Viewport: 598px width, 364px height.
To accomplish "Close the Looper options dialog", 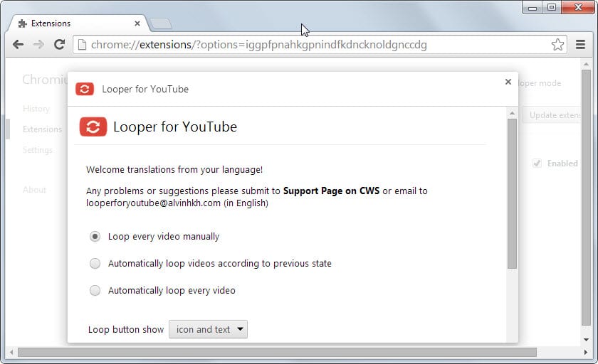I will [x=508, y=82].
